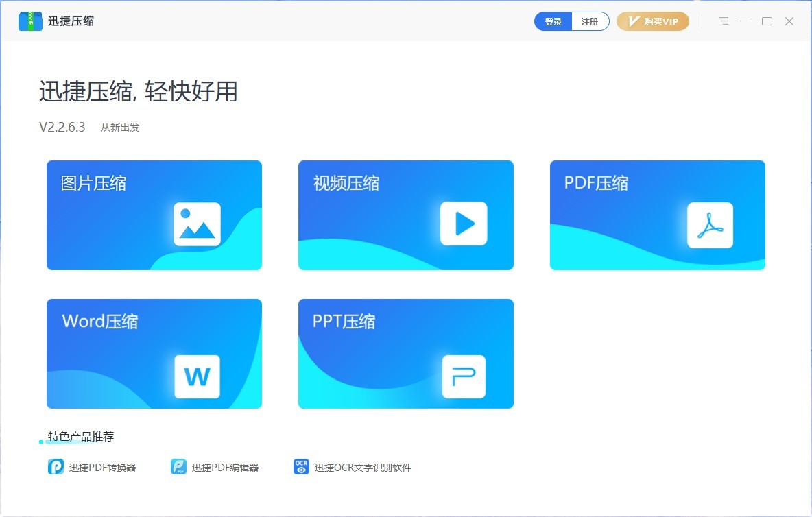Open 迅捷PDF转换器 via its blue icon
The height and width of the screenshot is (517, 812).
pos(56,466)
